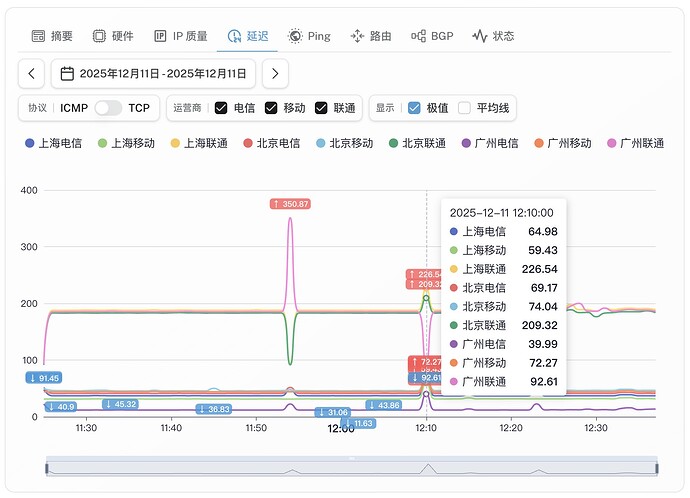Click the top grip of the zoom slider
This screenshot has height=498, width=690.
(x=352, y=458)
